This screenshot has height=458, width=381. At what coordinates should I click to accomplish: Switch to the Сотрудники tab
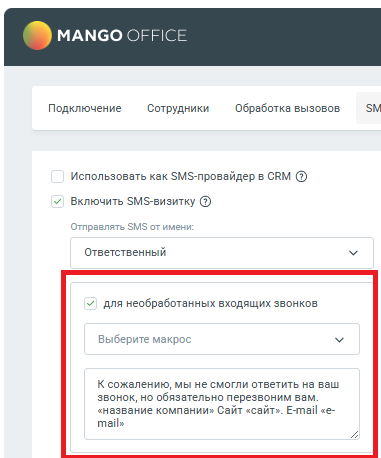178,108
